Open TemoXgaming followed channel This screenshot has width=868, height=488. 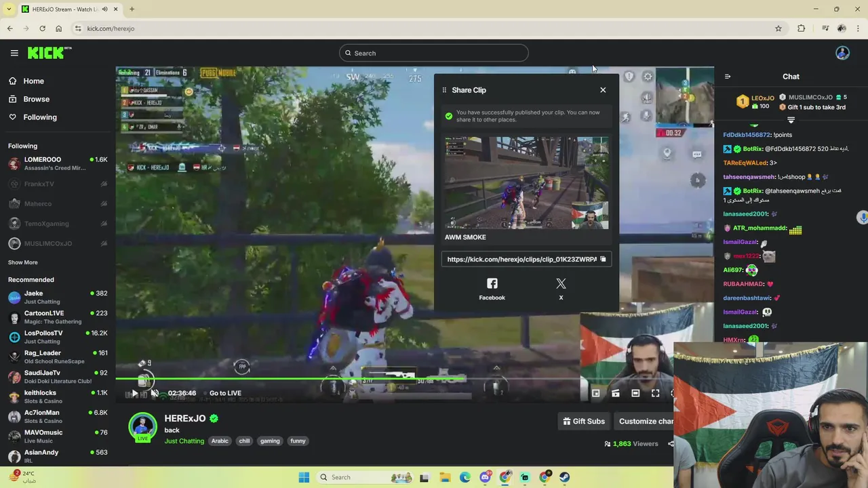pos(58,224)
